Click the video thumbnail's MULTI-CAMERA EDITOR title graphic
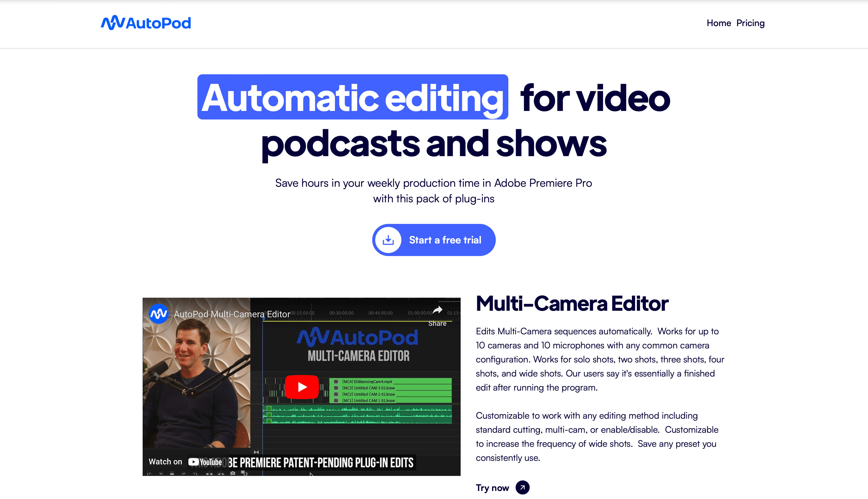The image size is (868, 499). click(358, 356)
